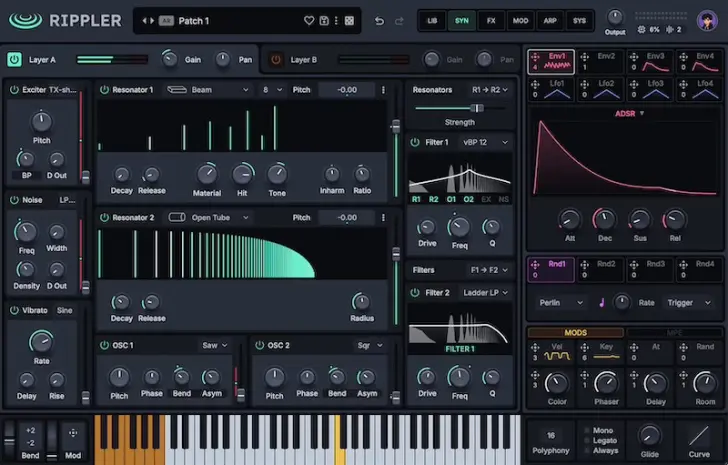This screenshot has width=728, height=465.
Task: Enable R2 filter routing button
Action: point(433,199)
